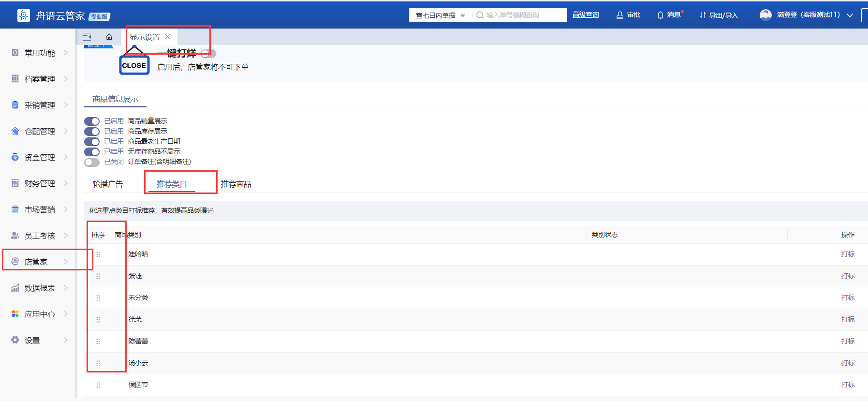The height and width of the screenshot is (401, 868).
Task: Expand the 店管家 sidebar menu
Action: pos(40,262)
